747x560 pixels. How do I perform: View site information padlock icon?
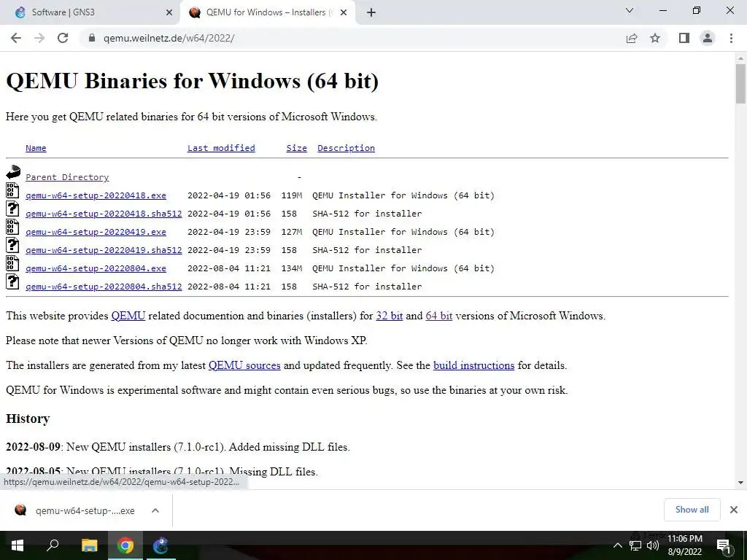[x=92, y=38]
